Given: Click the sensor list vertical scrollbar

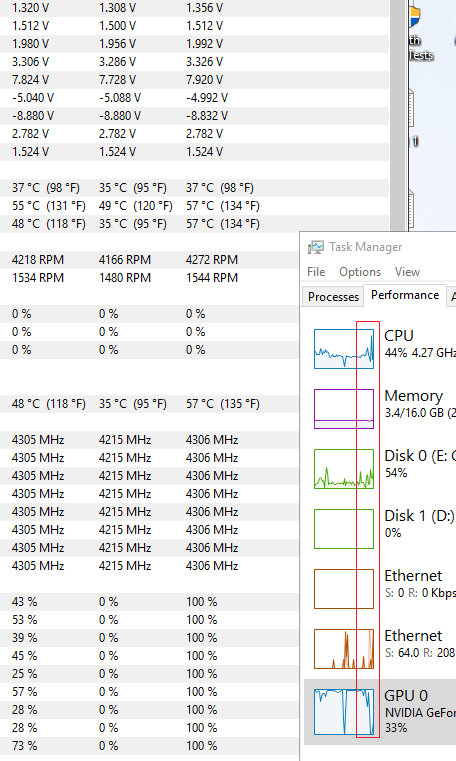Looking at the screenshot, I should tap(398, 116).
